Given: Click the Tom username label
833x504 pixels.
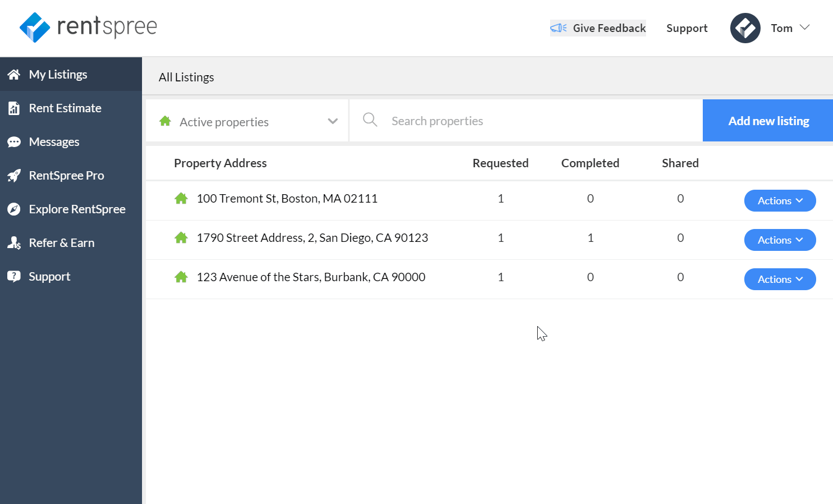Looking at the screenshot, I should [x=781, y=28].
